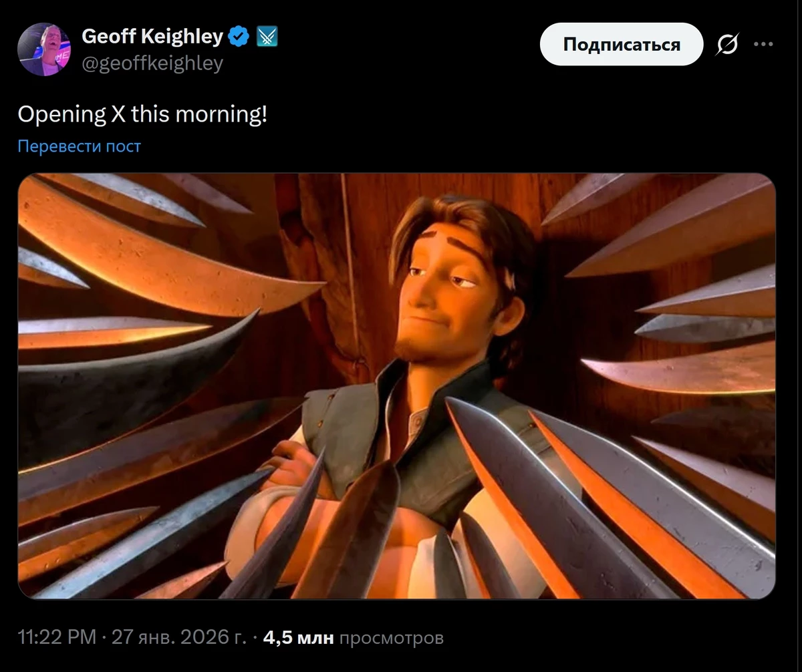Image resolution: width=802 pixels, height=672 pixels.
Task: Open Geoff Keighley's profile avatar
Action: (x=44, y=49)
